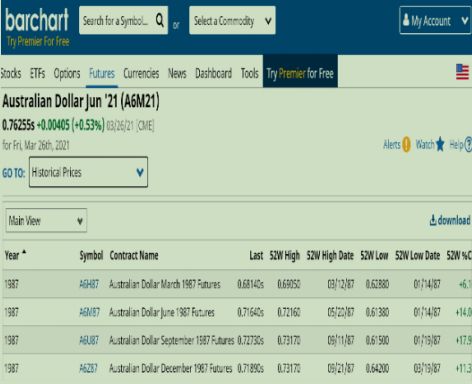The image size is (472, 384).
Task: Click 52W low value 0.62880
Action: (377, 284)
